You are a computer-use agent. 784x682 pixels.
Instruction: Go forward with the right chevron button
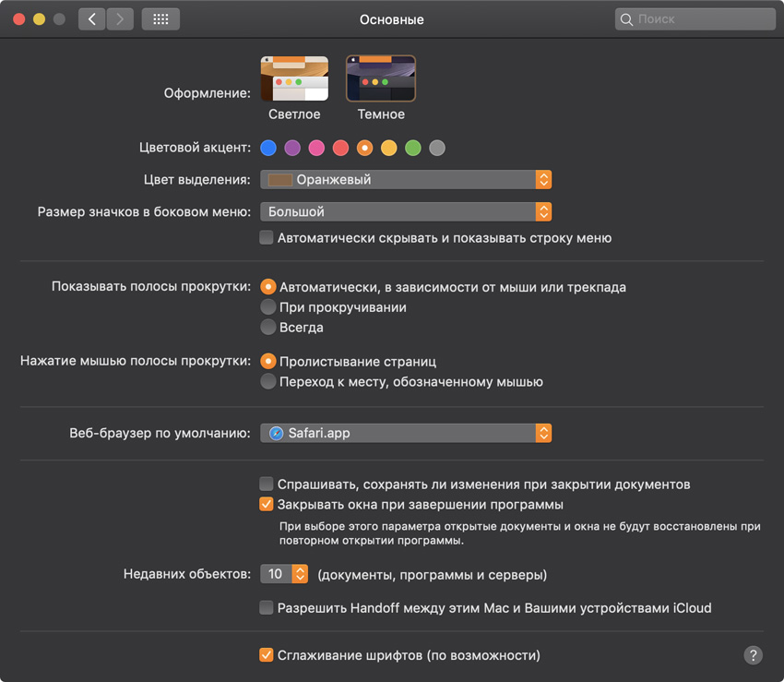pos(120,19)
